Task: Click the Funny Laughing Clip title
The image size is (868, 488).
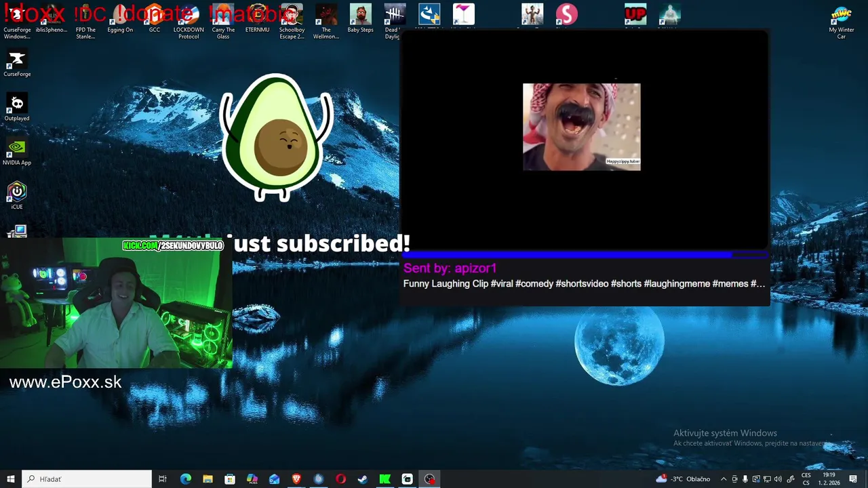Action: tap(584, 284)
